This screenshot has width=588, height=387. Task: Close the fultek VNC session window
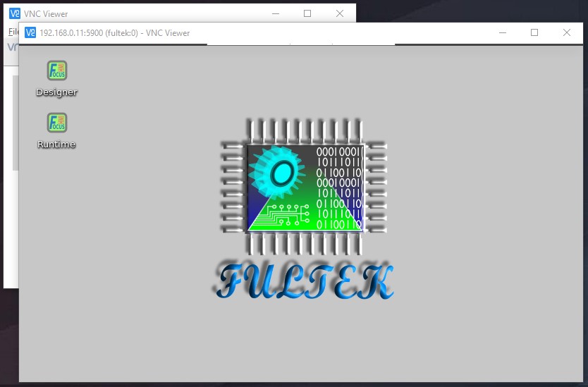click(x=567, y=32)
